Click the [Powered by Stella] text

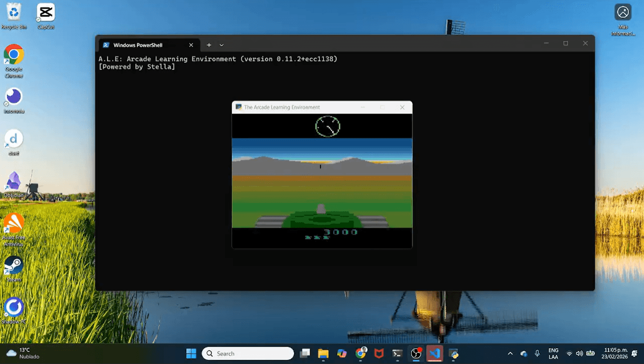click(x=137, y=67)
